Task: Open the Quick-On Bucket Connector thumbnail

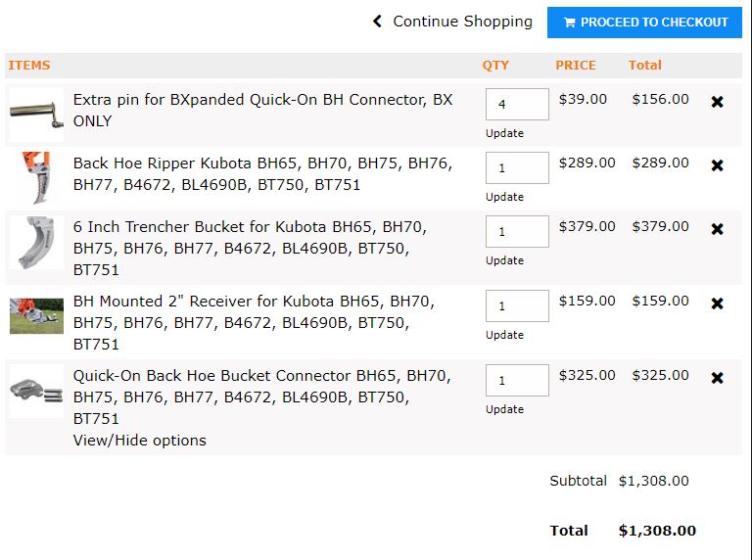Action: click(36, 391)
